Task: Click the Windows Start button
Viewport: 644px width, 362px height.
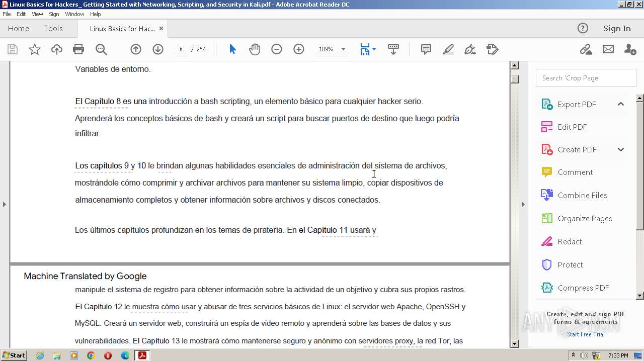Action: click(14, 355)
